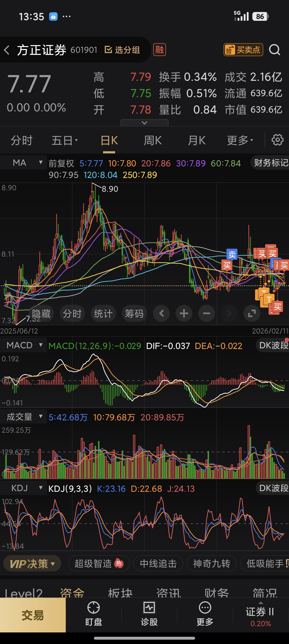Toggle DK波段 on KDJ panel
Screen dimensions: 289x644
coord(273,488)
